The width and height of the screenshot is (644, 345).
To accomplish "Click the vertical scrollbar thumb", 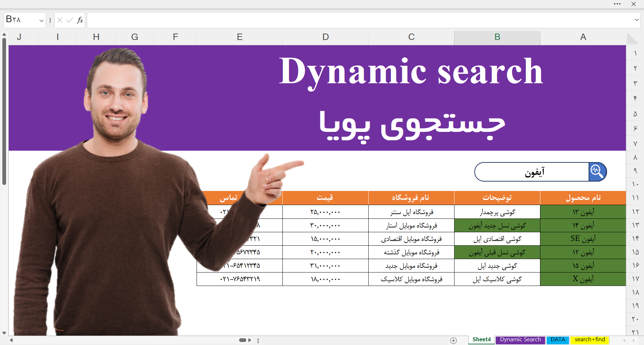I will pos(4,111).
